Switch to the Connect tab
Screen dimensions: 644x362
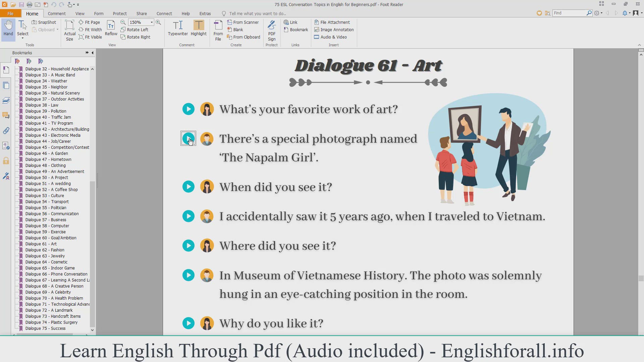tap(164, 13)
